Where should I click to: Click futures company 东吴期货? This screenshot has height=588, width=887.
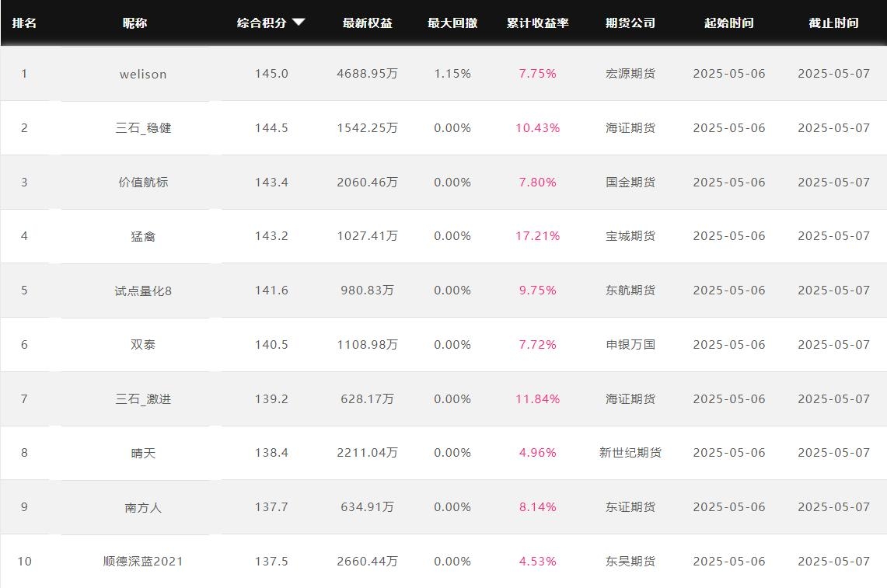[x=630, y=561]
